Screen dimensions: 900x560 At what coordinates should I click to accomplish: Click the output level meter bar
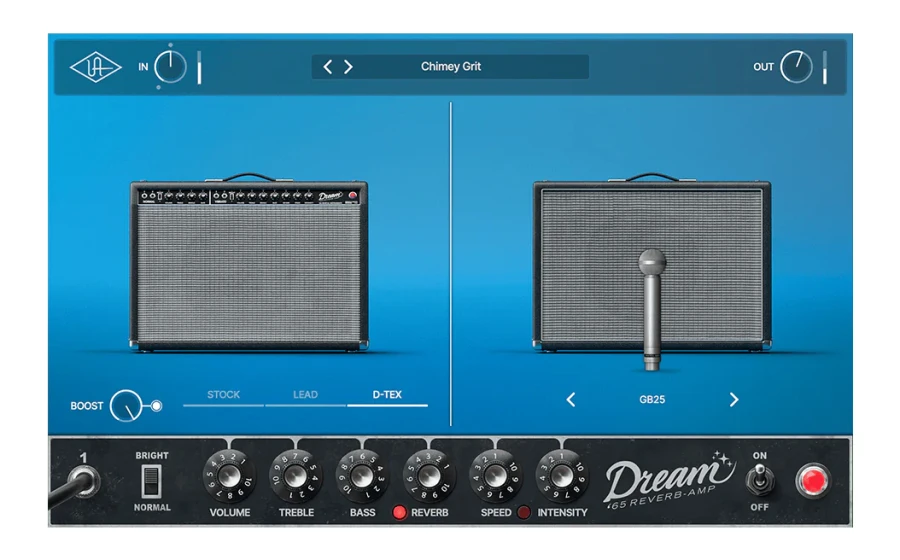click(x=825, y=68)
